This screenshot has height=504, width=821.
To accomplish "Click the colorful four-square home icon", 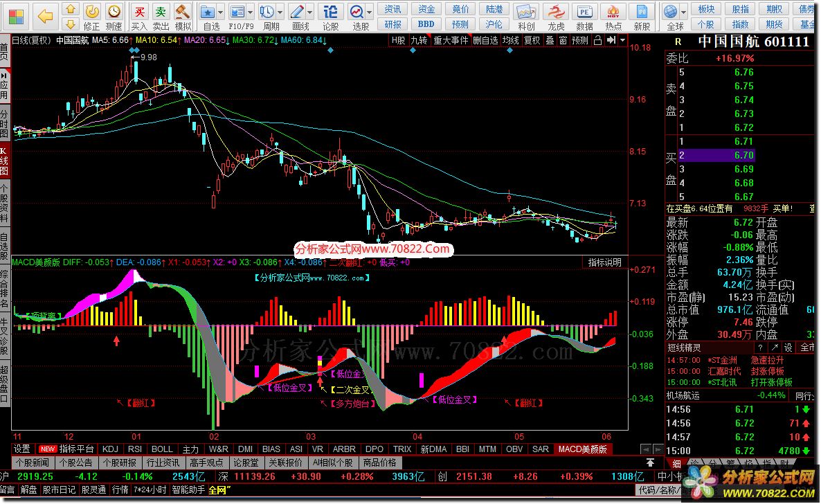I will click(16, 17).
